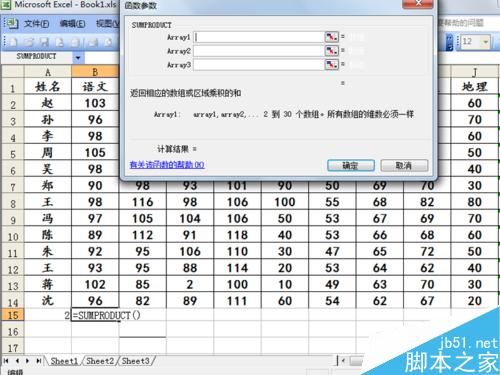Cancel dialog with the 取消 button
The width and height of the screenshot is (500, 375).
click(x=404, y=165)
